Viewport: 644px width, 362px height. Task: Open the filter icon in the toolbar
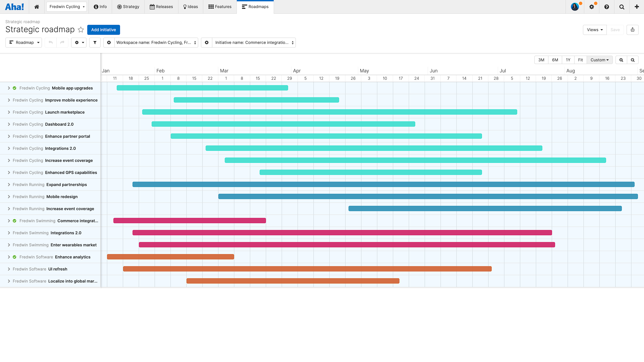click(x=95, y=42)
